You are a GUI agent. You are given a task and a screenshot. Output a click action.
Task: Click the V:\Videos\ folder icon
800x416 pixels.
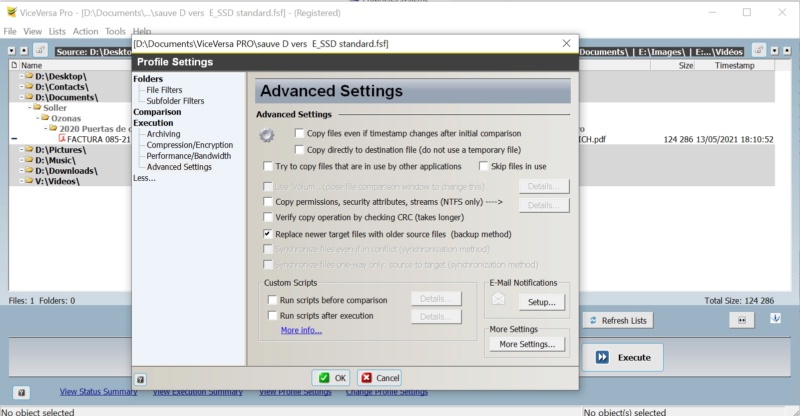[30, 180]
